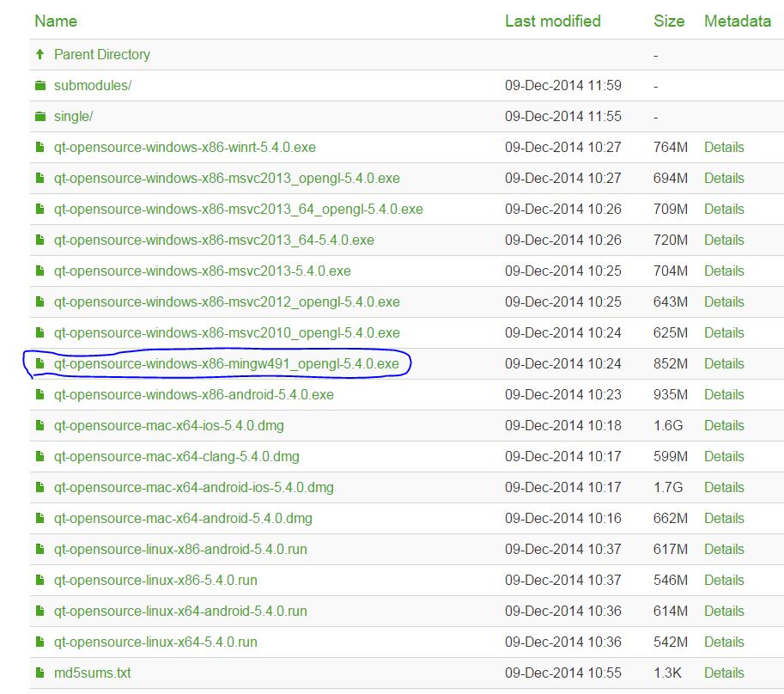Open the md5sums.txt file link
784x694 pixels.
coord(93,673)
